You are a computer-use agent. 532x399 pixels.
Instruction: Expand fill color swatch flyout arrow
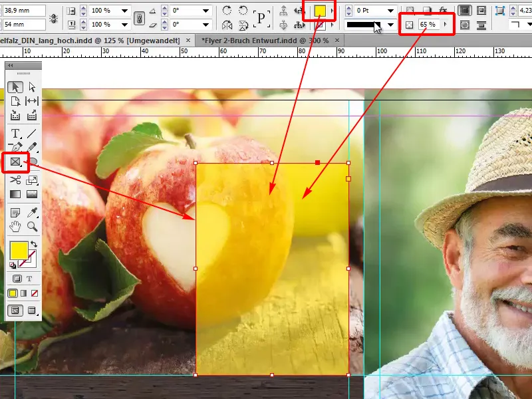[332, 11]
